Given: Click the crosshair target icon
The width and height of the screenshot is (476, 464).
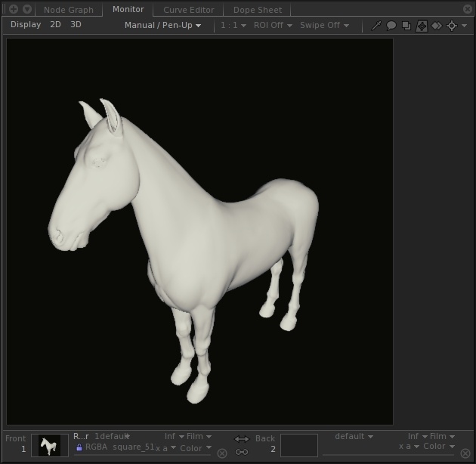Looking at the screenshot, I should pyautogui.click(x=452, y=26).
